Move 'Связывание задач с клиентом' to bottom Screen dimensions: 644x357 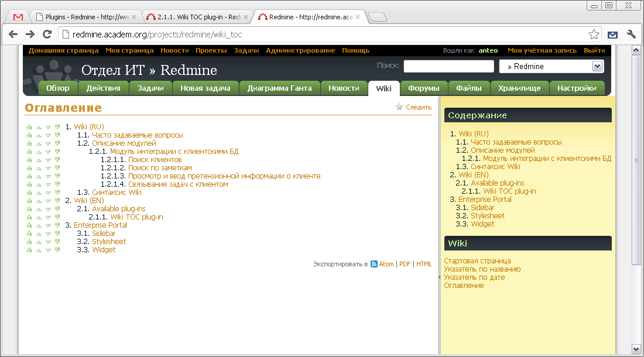57,184
